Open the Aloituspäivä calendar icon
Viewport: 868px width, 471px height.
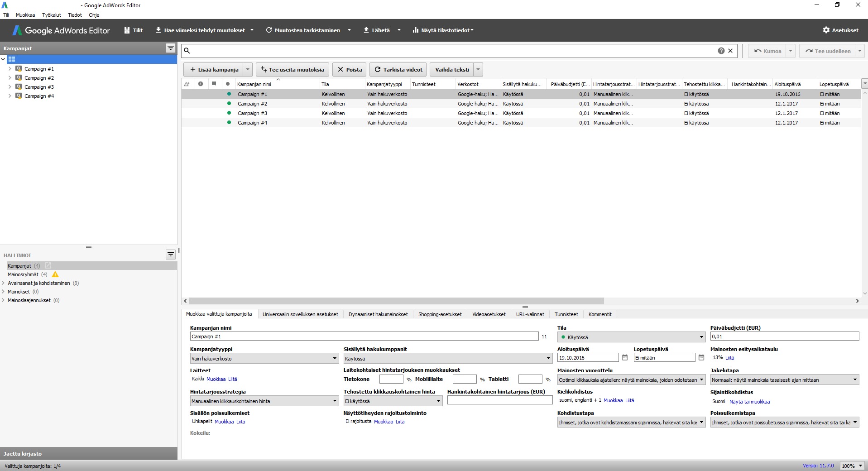pyautogui.click(x=625, y=358)
